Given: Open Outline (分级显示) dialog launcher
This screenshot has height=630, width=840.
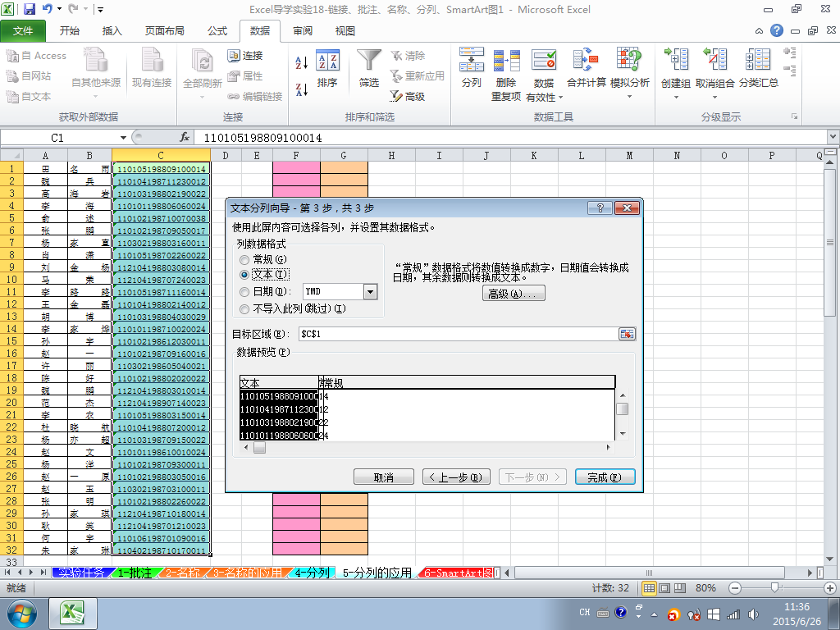Looking at the screenshot, I should click(794, 116).
